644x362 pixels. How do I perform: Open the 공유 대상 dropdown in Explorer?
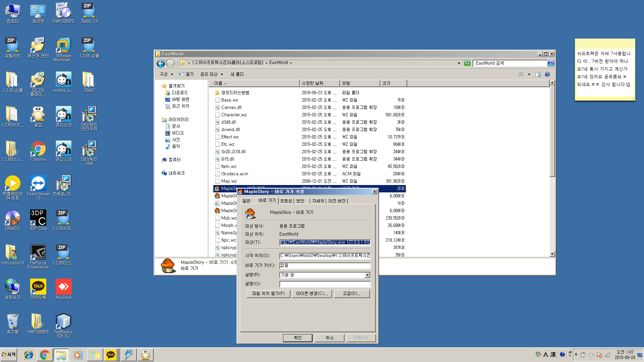pyautogui.click(x=212, y=74)
